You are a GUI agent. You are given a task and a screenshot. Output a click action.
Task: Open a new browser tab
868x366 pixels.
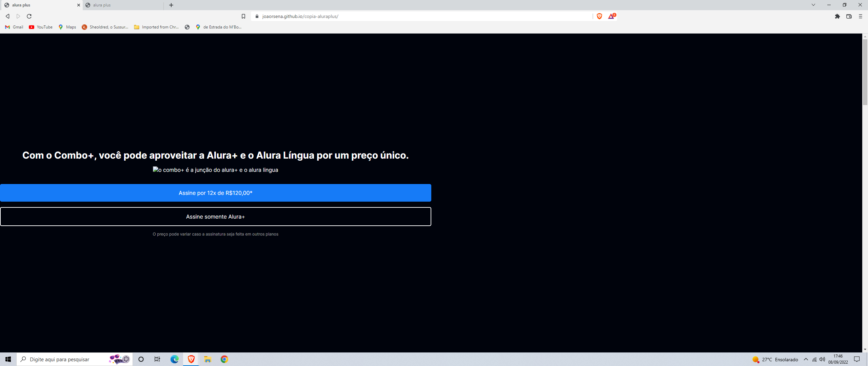click(x=171, y=5)
